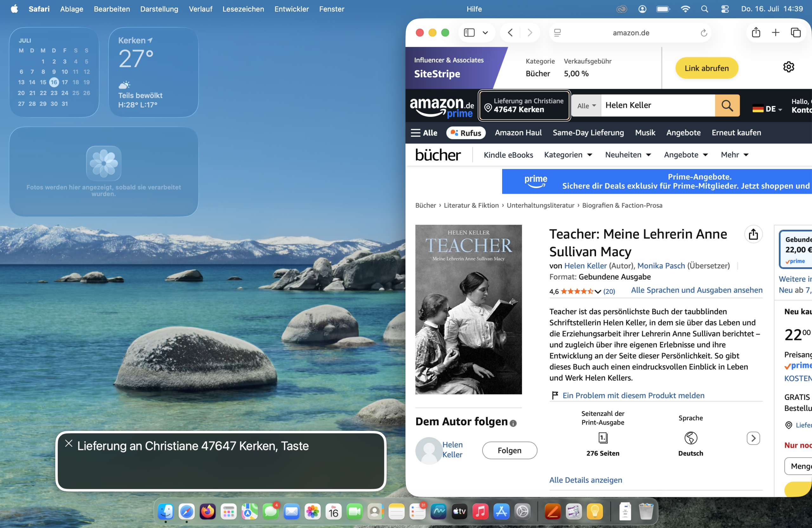812x528 pixels.
Task: Open Alle Details anzeigen link
Action: 586,480
